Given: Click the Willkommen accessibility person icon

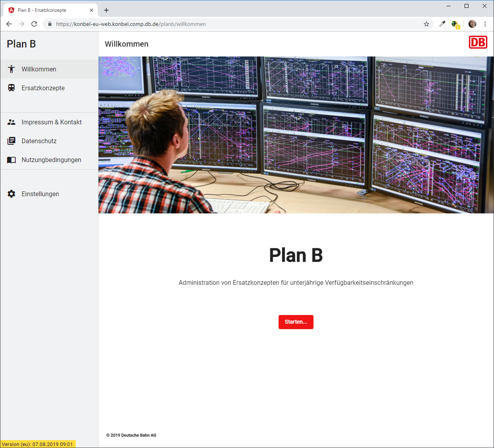Looking at the screenshot, I should click(x=11, y=69).
